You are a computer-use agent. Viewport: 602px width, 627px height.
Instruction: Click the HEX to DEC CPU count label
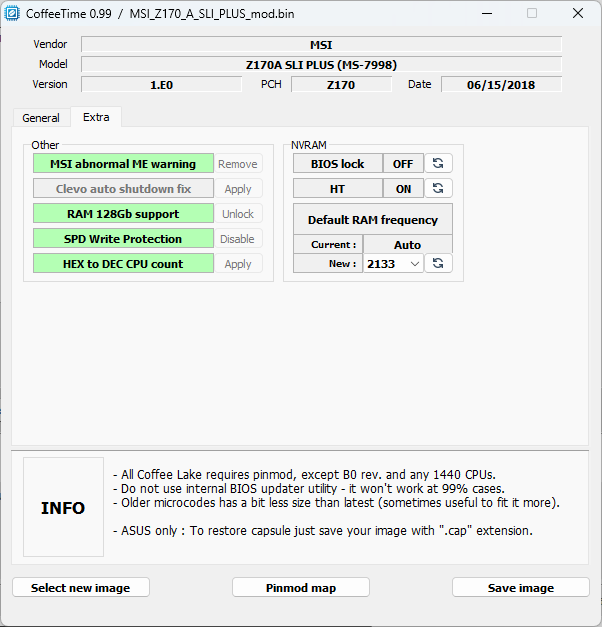point(123,264)
